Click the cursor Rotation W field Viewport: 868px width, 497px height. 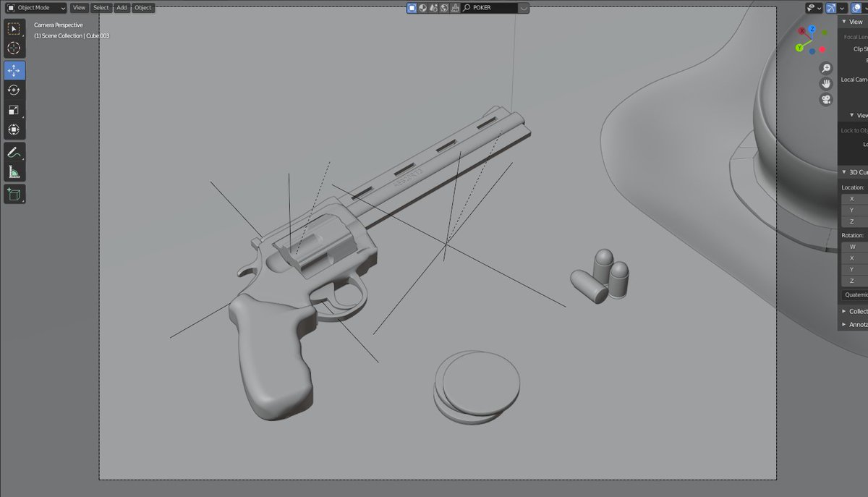(855, 247)
